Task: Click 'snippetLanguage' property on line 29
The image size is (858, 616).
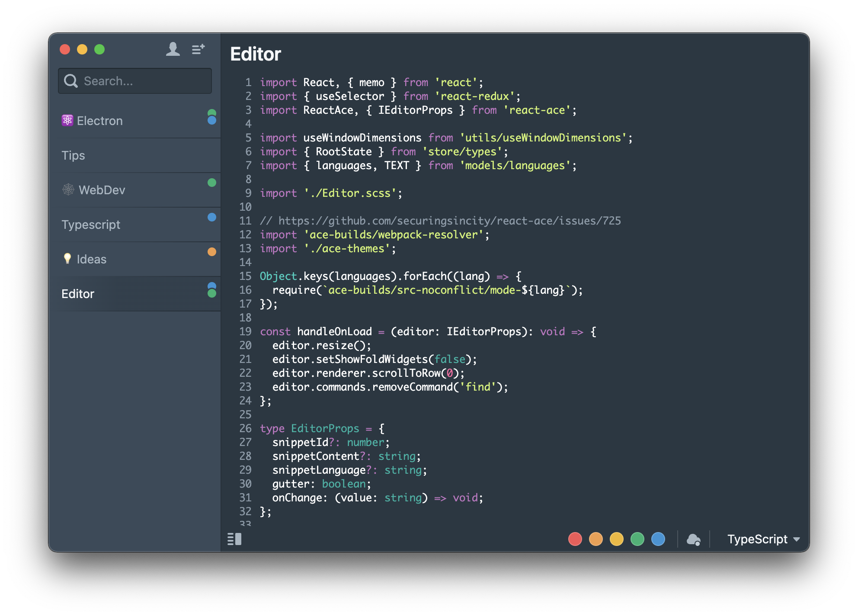Action: tap(319, 470)
